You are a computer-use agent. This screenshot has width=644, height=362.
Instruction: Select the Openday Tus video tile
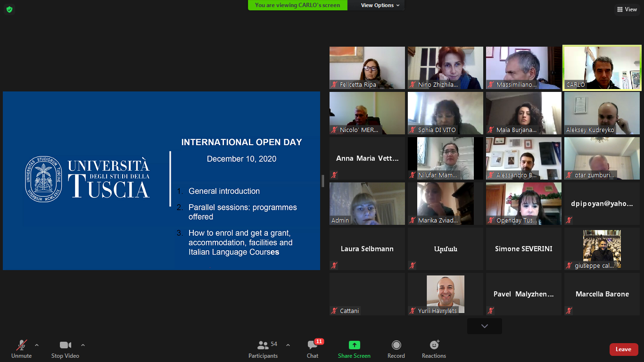pyautogui.click(x=524, y=204)
